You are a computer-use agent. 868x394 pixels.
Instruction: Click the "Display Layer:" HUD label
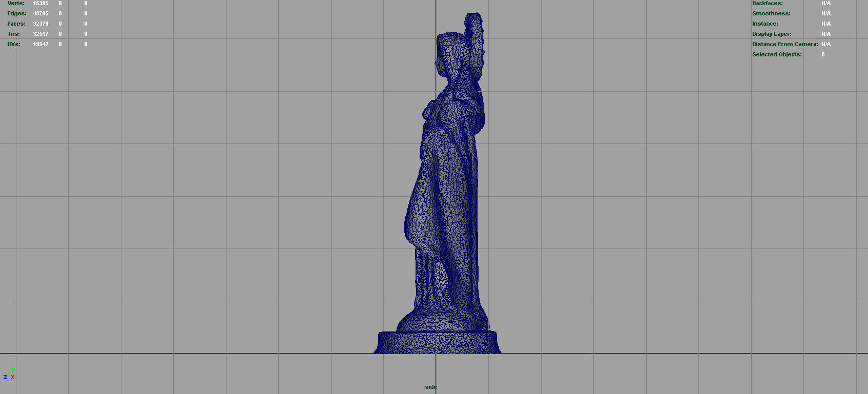coord(772,34)
